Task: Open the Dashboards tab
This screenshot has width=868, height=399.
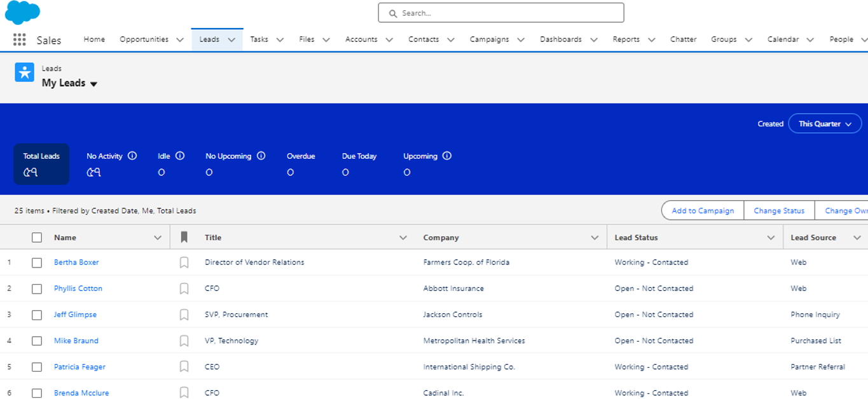Action: (x=560, y=39)
